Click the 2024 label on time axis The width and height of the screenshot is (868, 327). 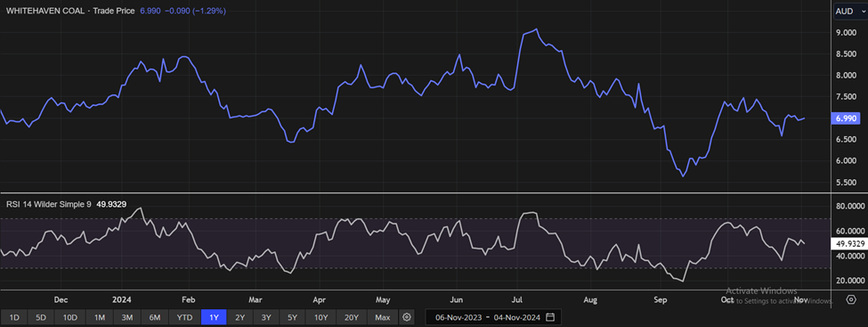(121, 300)
